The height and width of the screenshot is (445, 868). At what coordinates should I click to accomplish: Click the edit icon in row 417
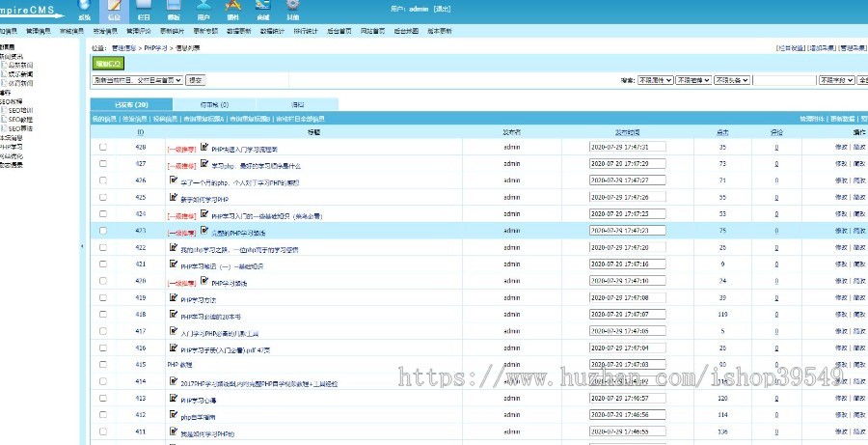point(174,331)
